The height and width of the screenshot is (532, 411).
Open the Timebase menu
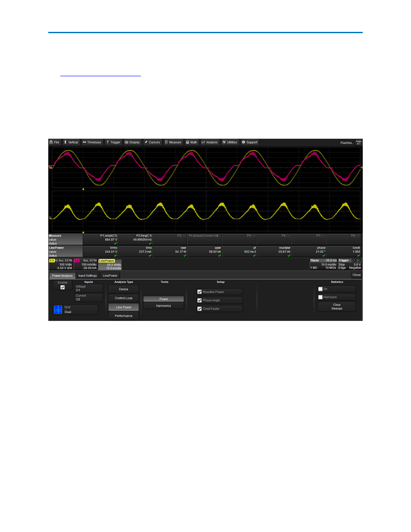(92, 142)
